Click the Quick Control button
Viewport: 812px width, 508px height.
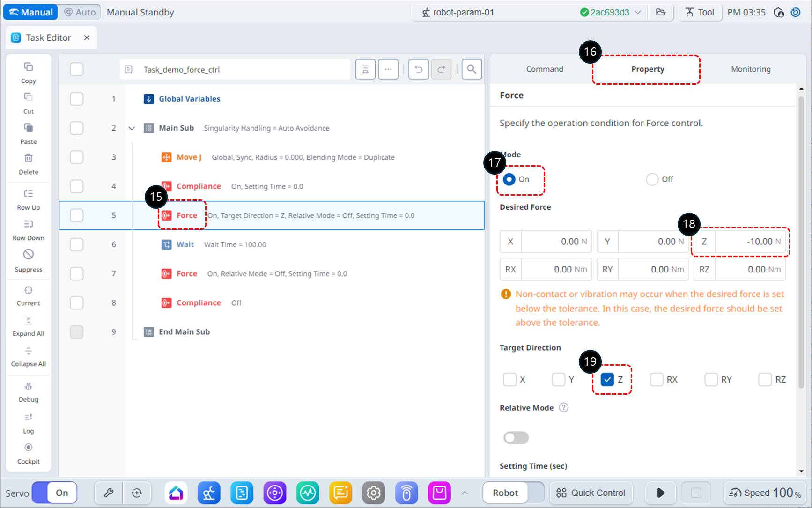point(591,493)
